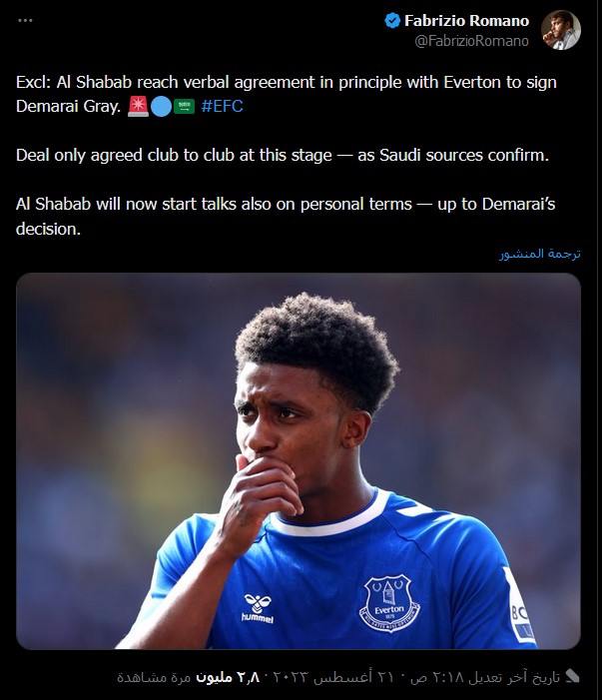
Task: Open the Demarai Gray photo
Action: tap(299, 460)
